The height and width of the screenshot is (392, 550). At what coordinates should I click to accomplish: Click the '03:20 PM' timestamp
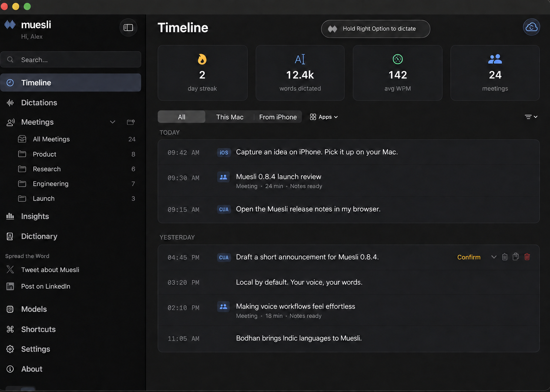[183, 283]
